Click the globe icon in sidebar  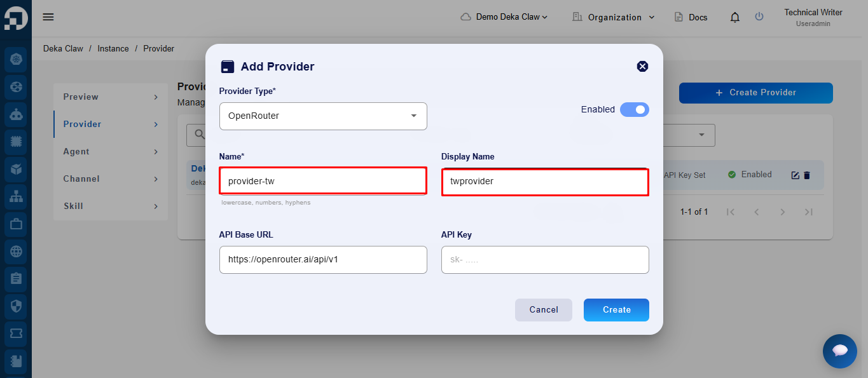(x=16, y=251)
